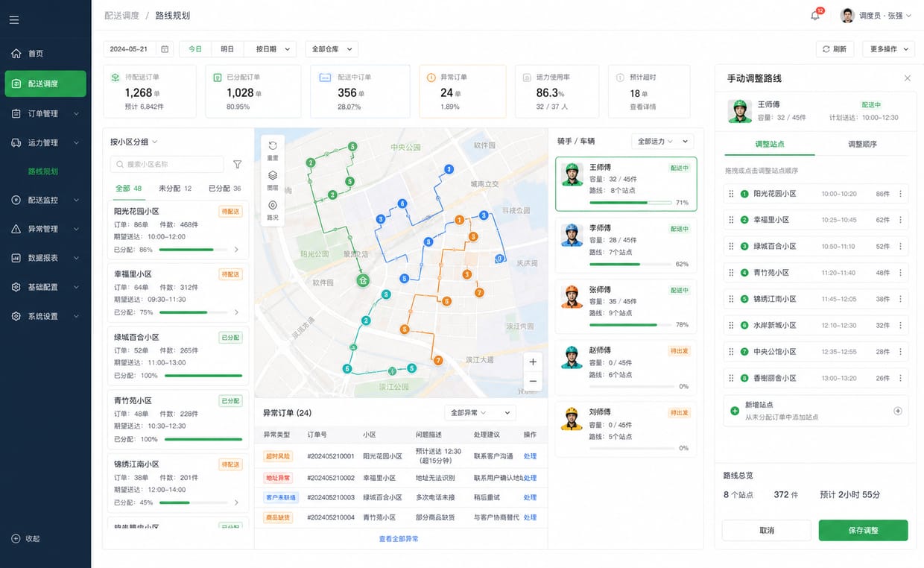Image resolution: width=924 pixels, height=568 pixels.
Task: Select the 今日 date toggle
Action: pyautogui.click(x=195, y=49)
